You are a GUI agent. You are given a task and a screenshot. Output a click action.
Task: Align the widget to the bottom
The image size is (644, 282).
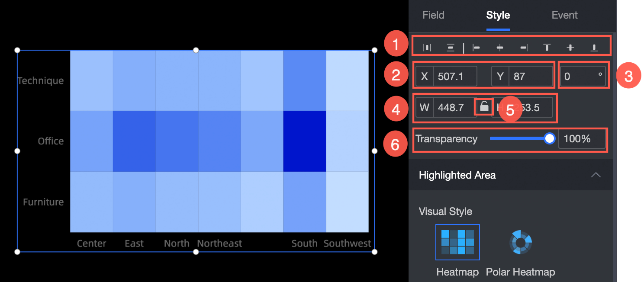tap(594, 48)
